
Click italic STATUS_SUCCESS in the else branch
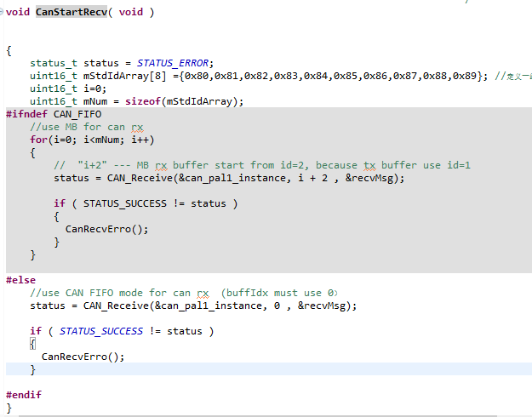pyautogui.click(x=101, y=331)
